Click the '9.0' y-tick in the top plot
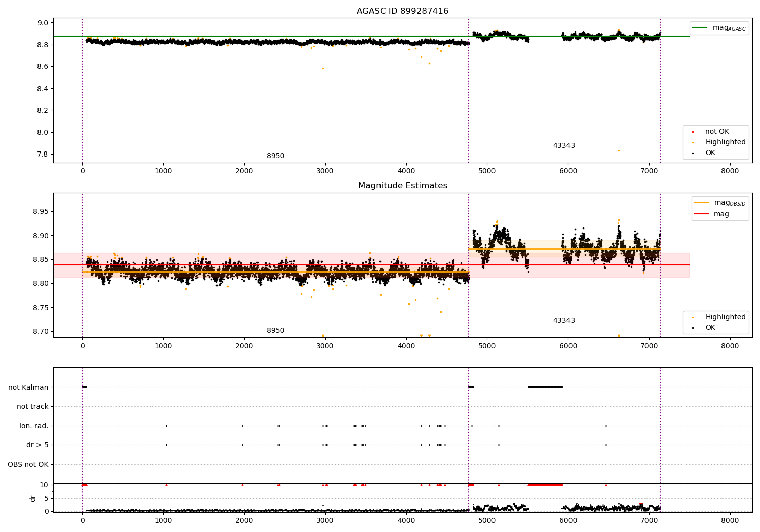Viewport: 760px width, 532px height. [x=43, y=23]
